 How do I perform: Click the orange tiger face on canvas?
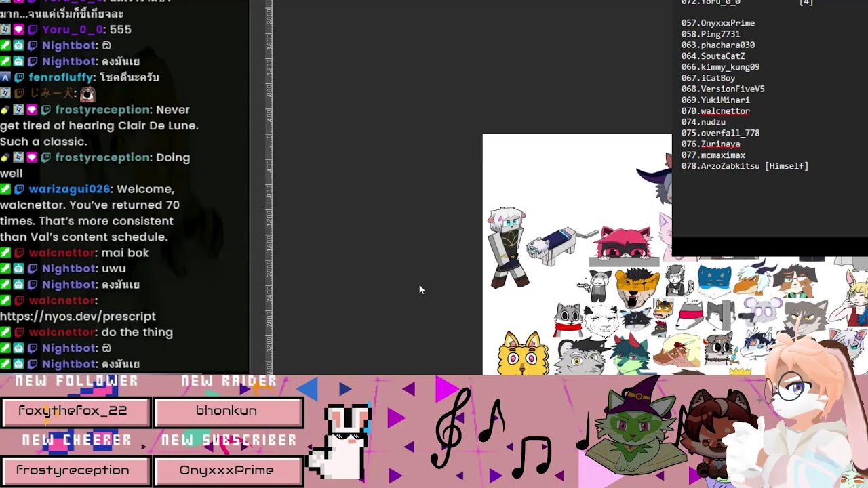[636, 287]
